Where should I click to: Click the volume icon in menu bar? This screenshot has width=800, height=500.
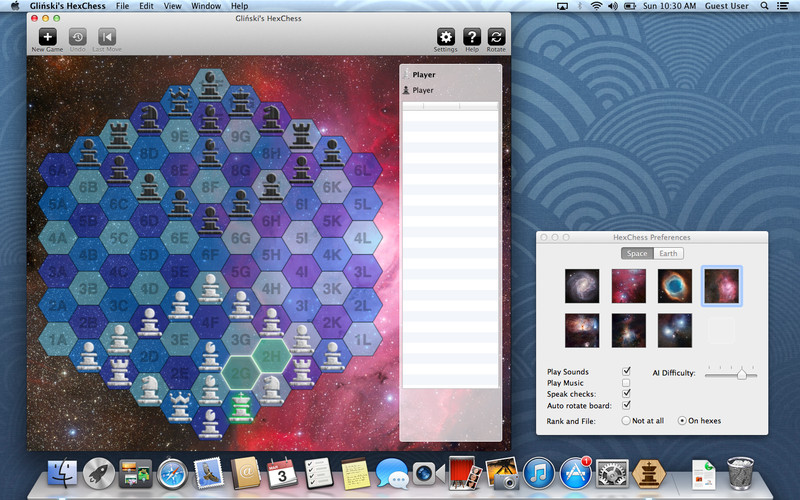[x=613, y=6]
